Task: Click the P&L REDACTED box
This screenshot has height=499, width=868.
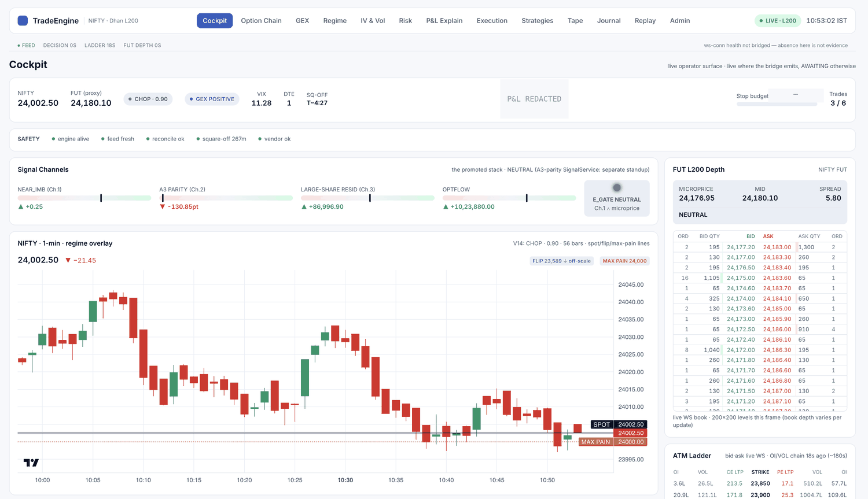Action: tap(534, 99)
